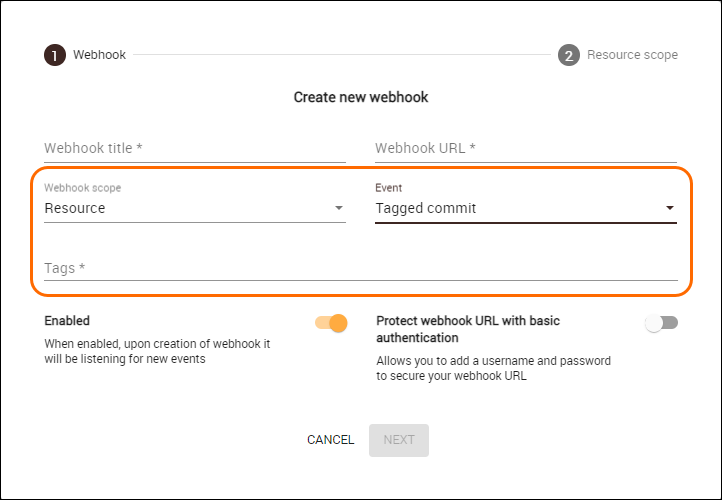
Task: Click the step 1 circle icon
Action: click(x=55, y=55)
